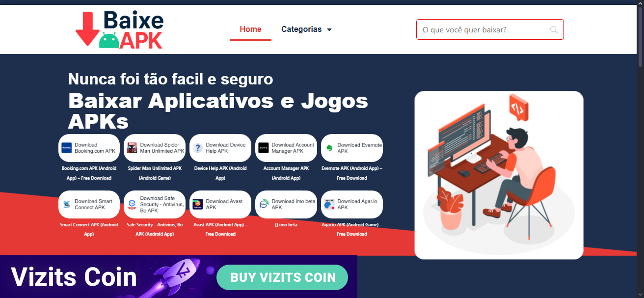Viewport: 644px width, 298px height.
Task: Click the Safe Security app icon
Action: 132,204
